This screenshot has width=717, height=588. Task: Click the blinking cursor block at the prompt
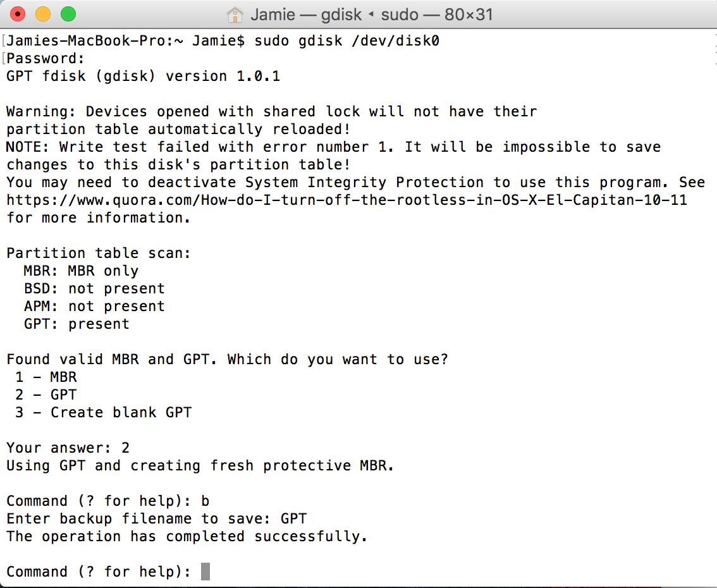(205, 572)
